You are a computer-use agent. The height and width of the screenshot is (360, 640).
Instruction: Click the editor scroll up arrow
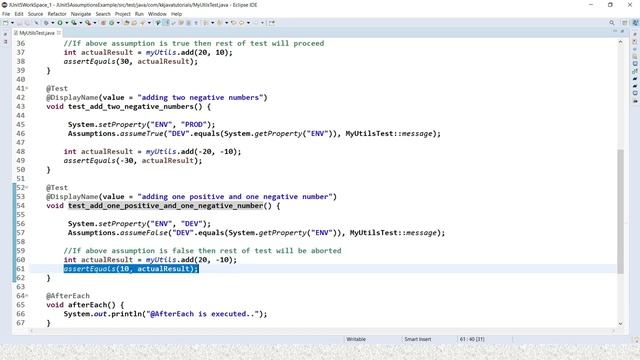pos(620,42)
